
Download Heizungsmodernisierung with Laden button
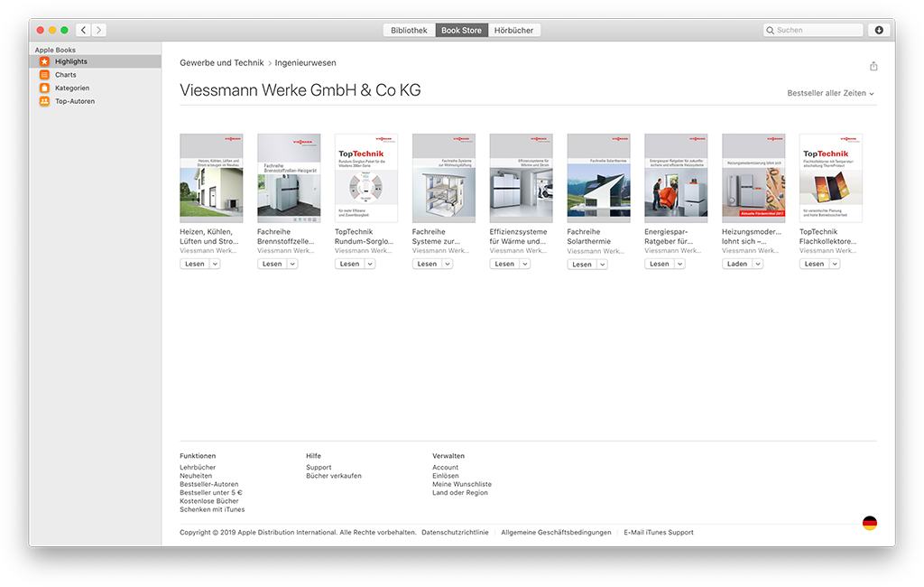point(737,264)
